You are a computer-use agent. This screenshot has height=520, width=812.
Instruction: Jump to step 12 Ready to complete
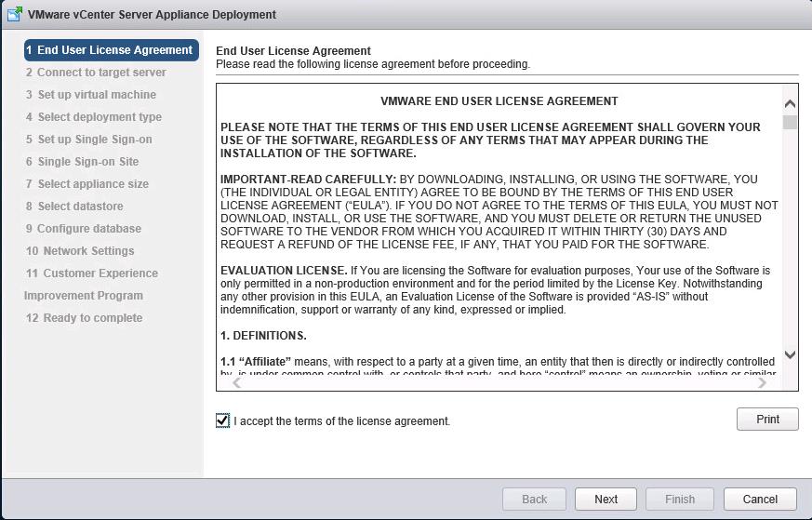click(x=85, y=318)
